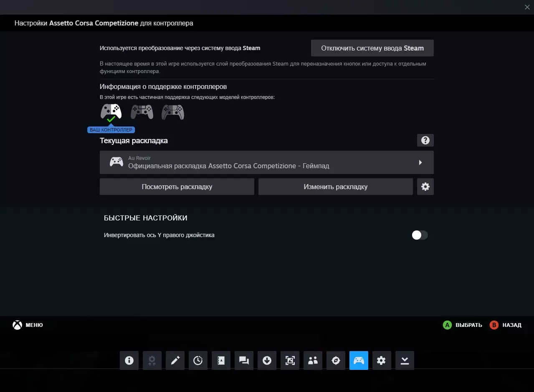Open the web browser compass icon
The height and width of the screenshot is (392, 534).
coord(336,360)
